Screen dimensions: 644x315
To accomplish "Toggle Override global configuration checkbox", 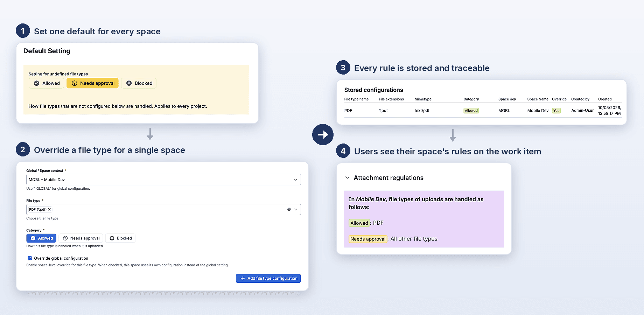I will (x=30, y=258).
